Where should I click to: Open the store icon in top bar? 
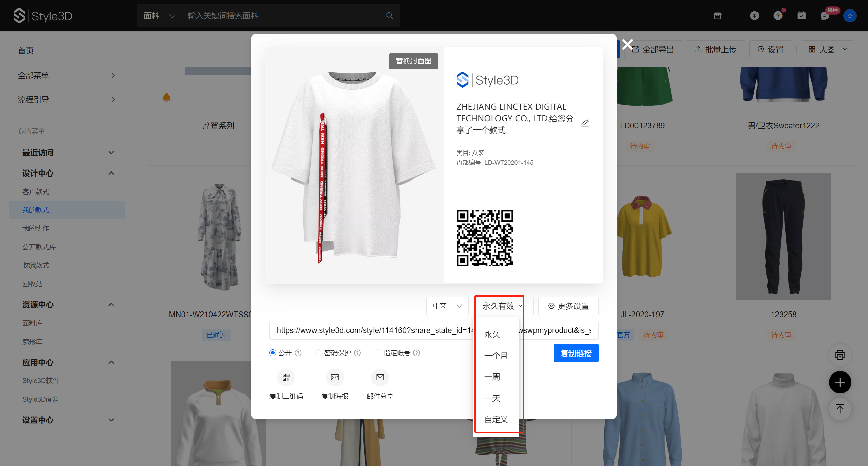pyautogui.click(x=718, y=16)
